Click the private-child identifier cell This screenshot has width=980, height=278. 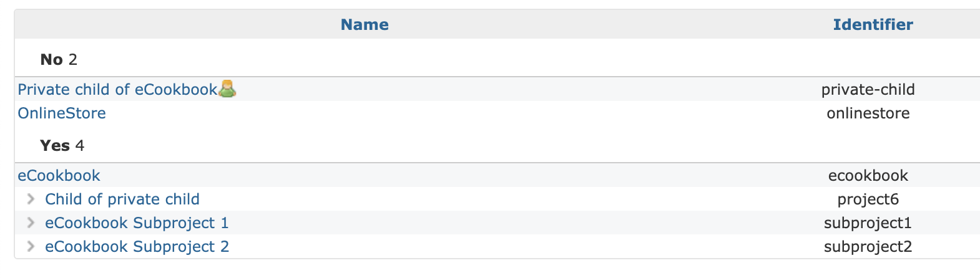(868, 89)
